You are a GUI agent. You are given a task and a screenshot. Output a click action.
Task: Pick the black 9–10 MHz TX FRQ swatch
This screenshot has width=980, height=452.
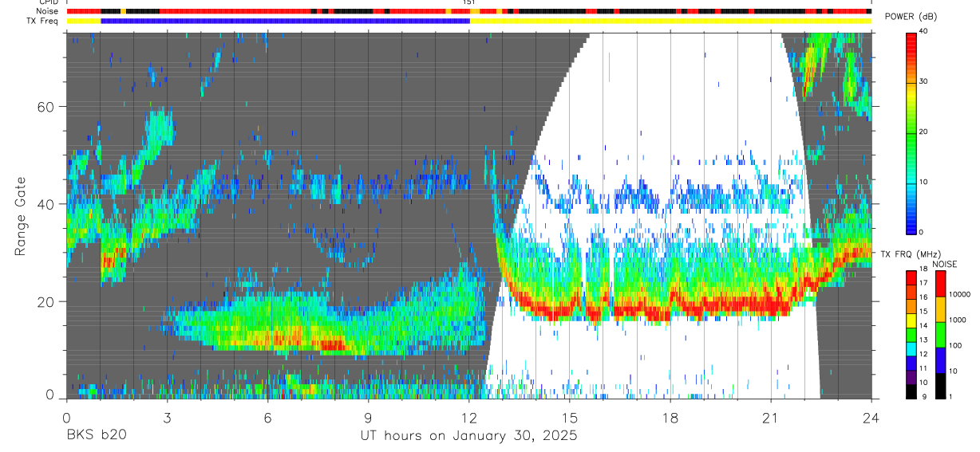point(911,391)
